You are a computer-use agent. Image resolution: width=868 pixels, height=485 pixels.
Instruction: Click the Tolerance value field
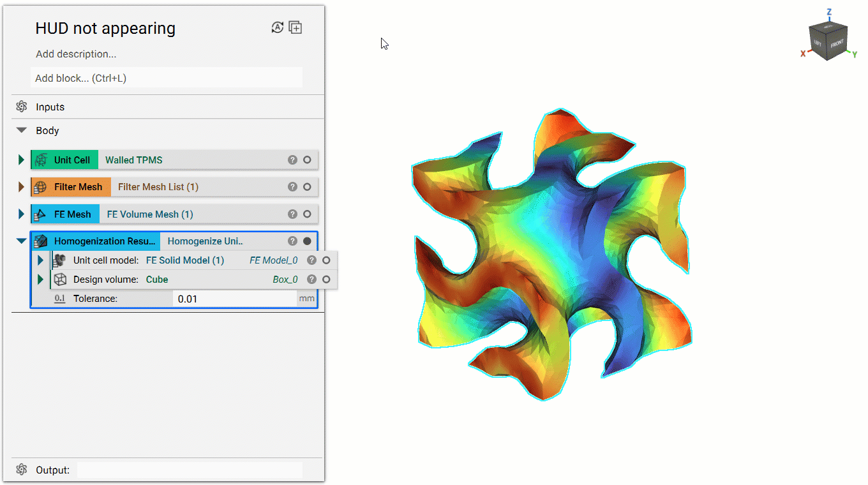pyautogui.click(x=234, y=299)
